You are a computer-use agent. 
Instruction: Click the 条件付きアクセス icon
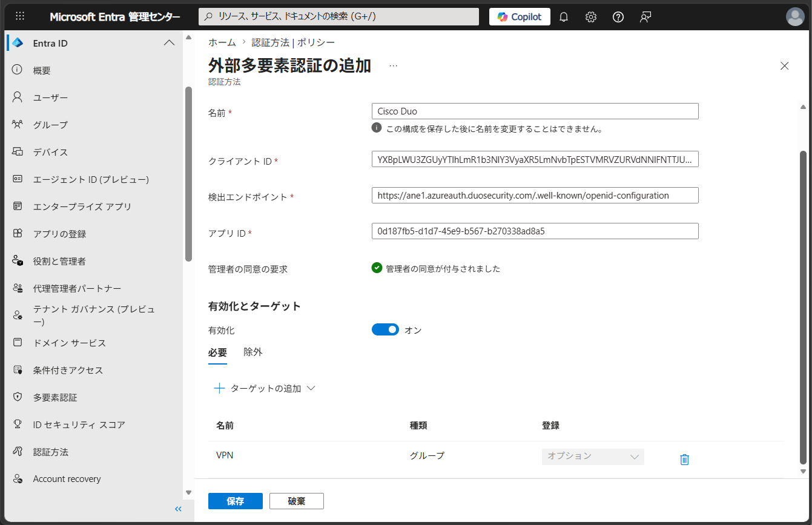pos(18,370)
